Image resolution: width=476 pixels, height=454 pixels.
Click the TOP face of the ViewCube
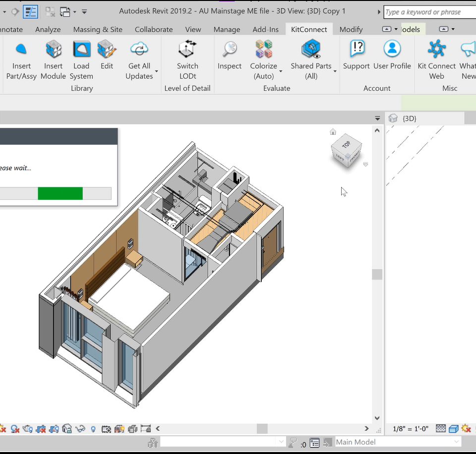pos(347,144)
